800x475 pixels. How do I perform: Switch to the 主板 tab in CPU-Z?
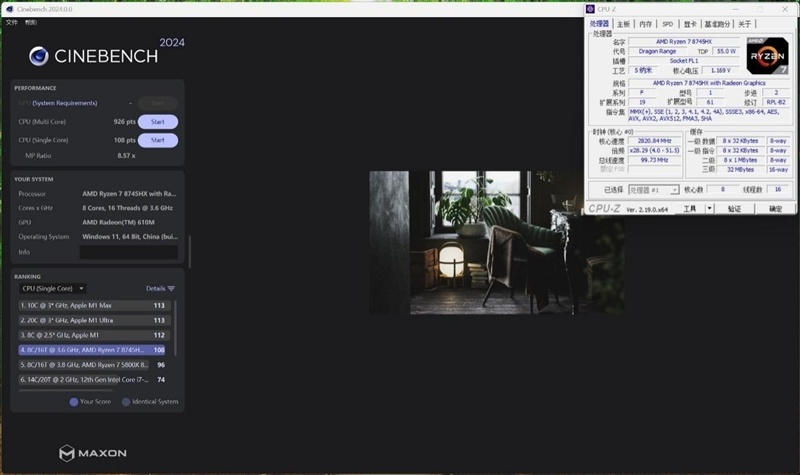[623, 24]
